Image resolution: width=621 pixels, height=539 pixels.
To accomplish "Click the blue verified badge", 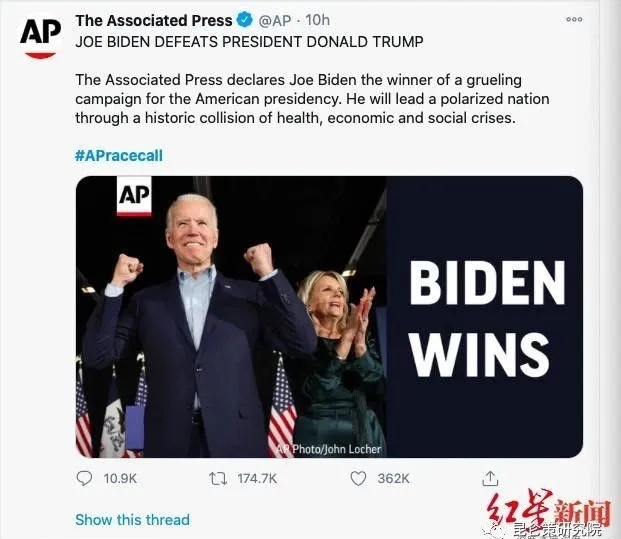I will point(245,20).
